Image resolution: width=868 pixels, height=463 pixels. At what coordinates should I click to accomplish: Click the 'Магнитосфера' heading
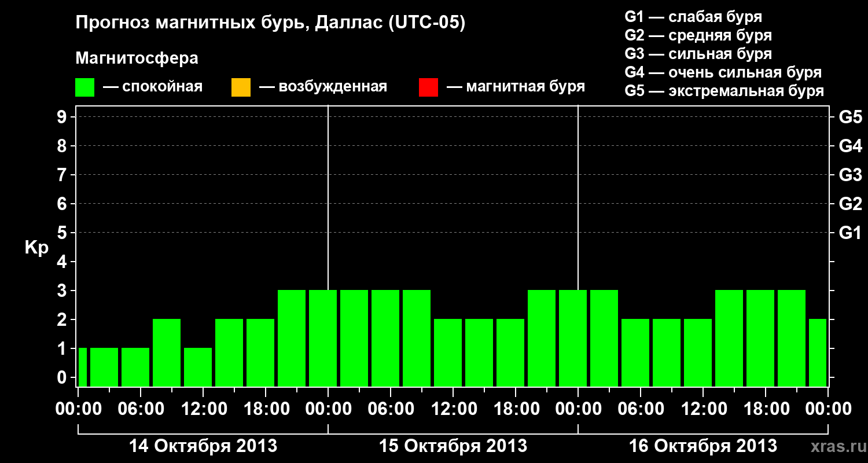[x=137, y=58]
